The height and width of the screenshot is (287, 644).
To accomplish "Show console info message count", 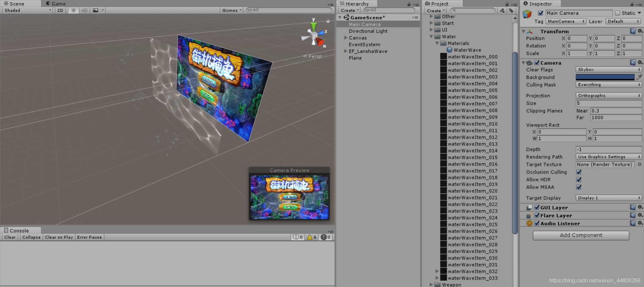I will pos(298,237).
